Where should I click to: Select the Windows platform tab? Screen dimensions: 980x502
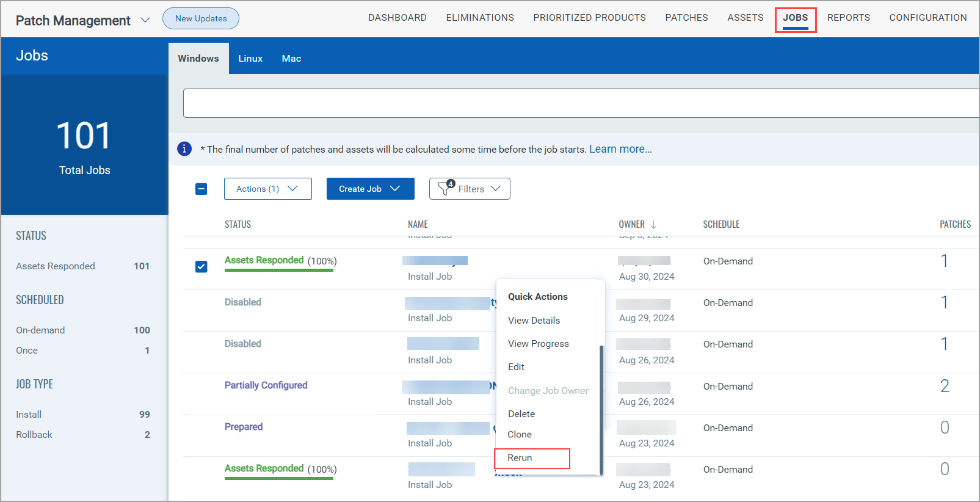[x=198, y=59]
